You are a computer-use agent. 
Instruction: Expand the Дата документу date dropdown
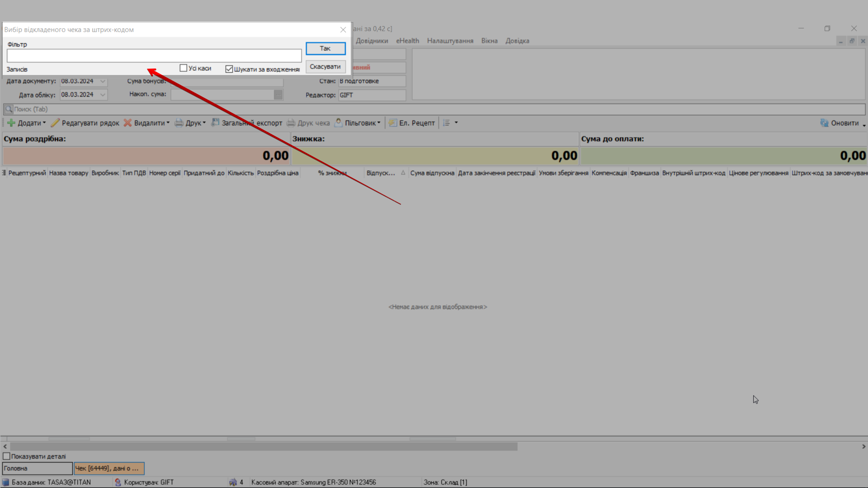pos(103,81)
